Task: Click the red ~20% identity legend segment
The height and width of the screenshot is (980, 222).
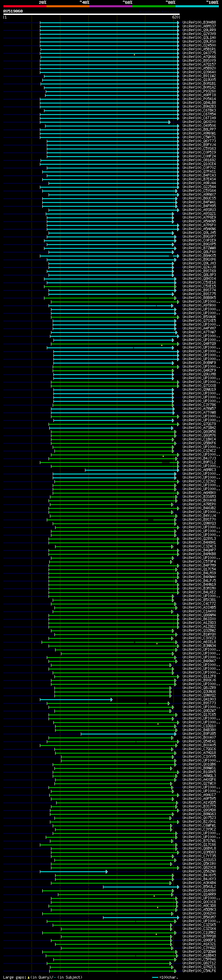Action: (x=25, y=6)
